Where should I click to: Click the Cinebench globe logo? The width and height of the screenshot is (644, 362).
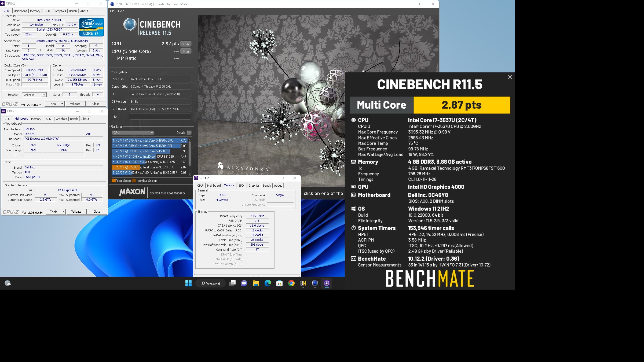(x=130, y=24)
